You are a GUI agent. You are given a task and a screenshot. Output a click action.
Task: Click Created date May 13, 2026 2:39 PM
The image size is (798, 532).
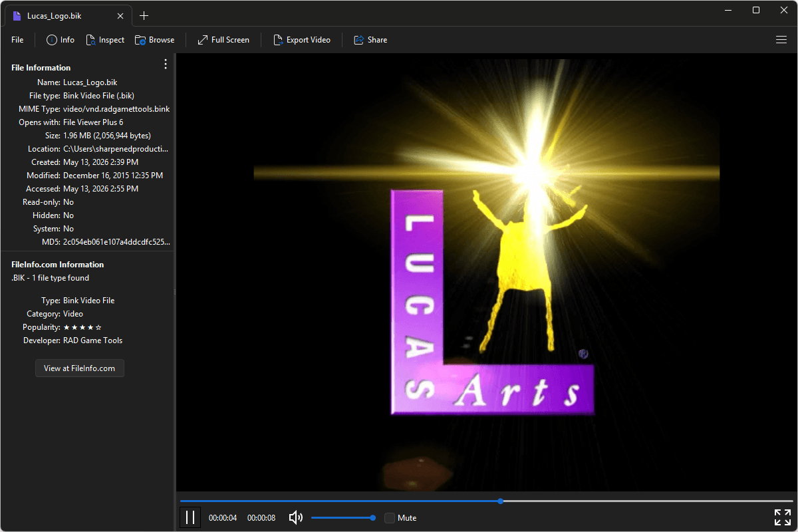[x=101, y=162]
